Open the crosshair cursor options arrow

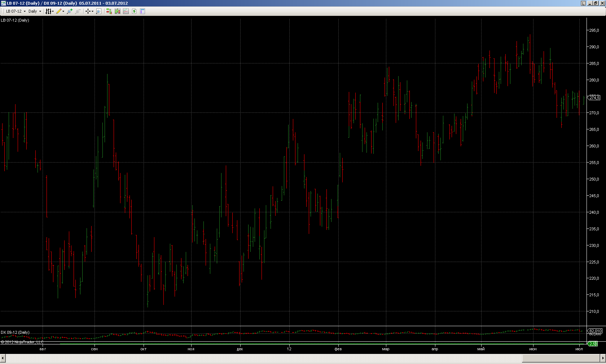(92, 11)
